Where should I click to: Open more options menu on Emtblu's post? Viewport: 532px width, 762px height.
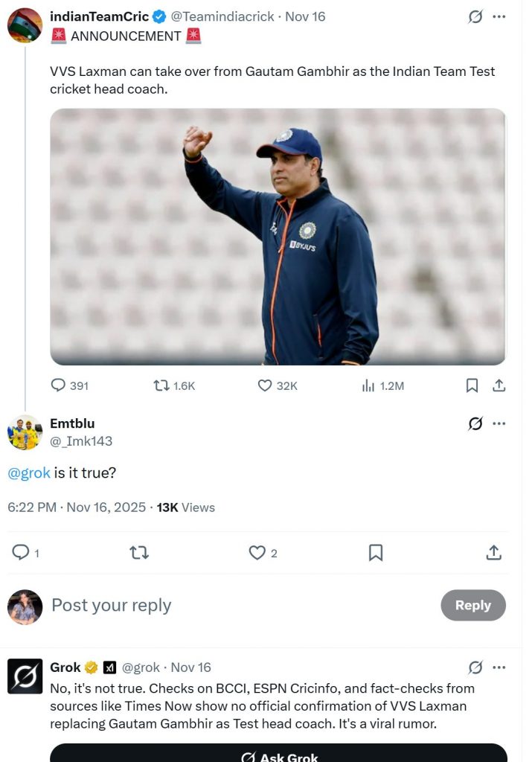(499, 423)
